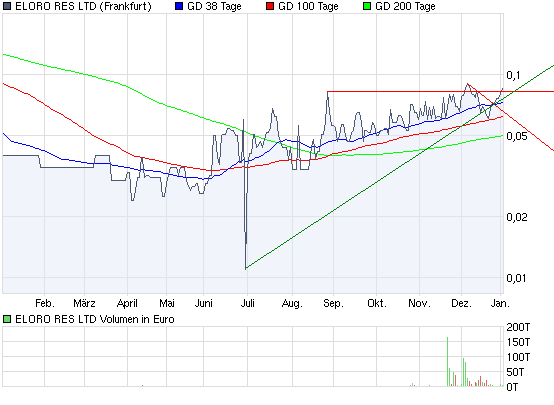Click the 150T volume axis label

pos(518,342)
